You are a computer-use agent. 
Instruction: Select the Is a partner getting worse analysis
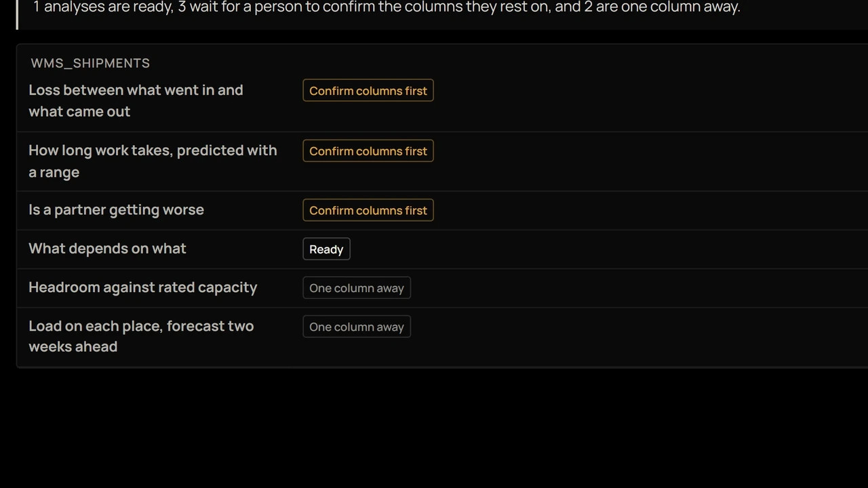(x=116, y=209)
